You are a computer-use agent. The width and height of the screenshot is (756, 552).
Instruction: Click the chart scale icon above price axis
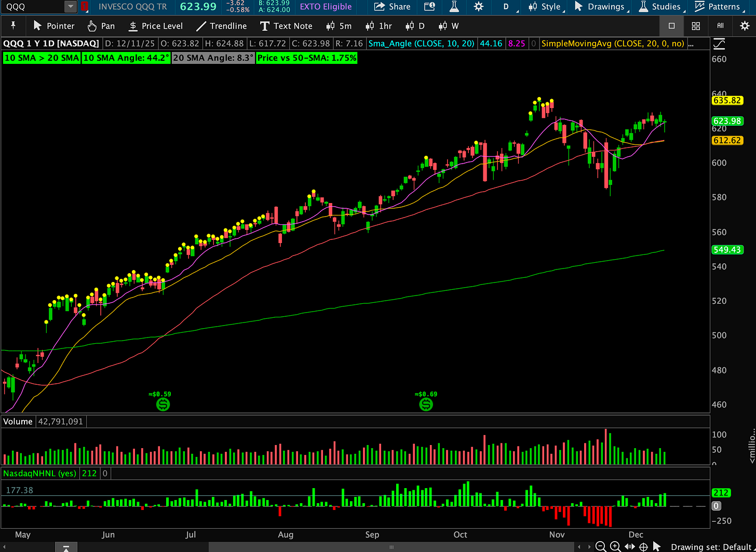tap(719, 44)
